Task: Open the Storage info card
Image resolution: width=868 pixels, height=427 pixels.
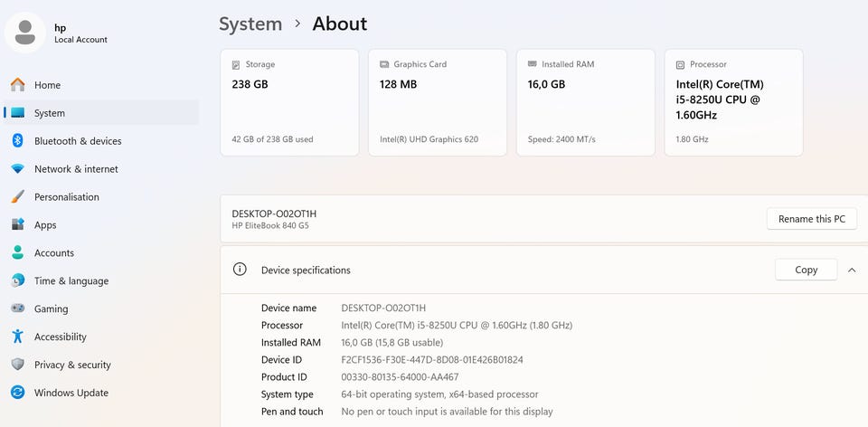Action: (x=289, y=102)
